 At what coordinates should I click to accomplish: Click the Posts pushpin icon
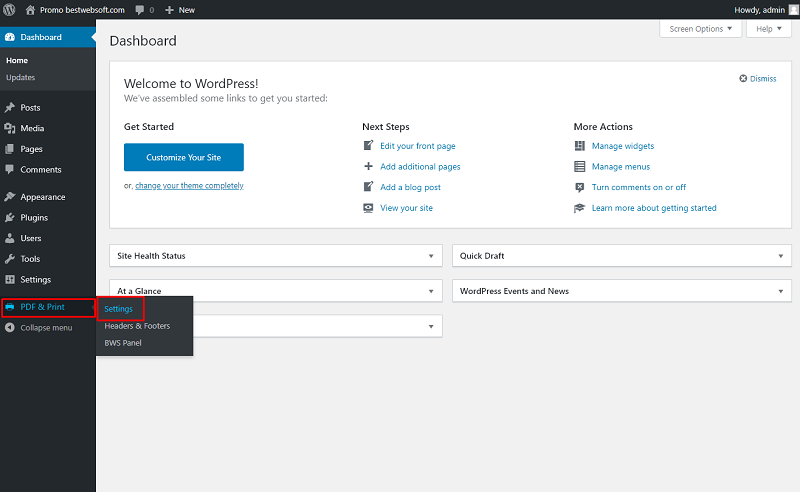tap(10, 108)
